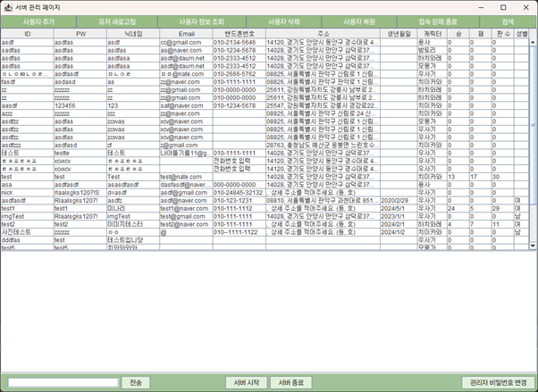Click the message input field beside 전송

point(62,382)
